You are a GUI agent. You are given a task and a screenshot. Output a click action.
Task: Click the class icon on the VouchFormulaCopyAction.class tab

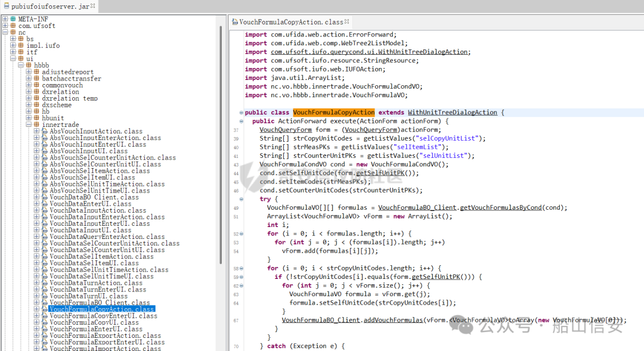[235, 22]
